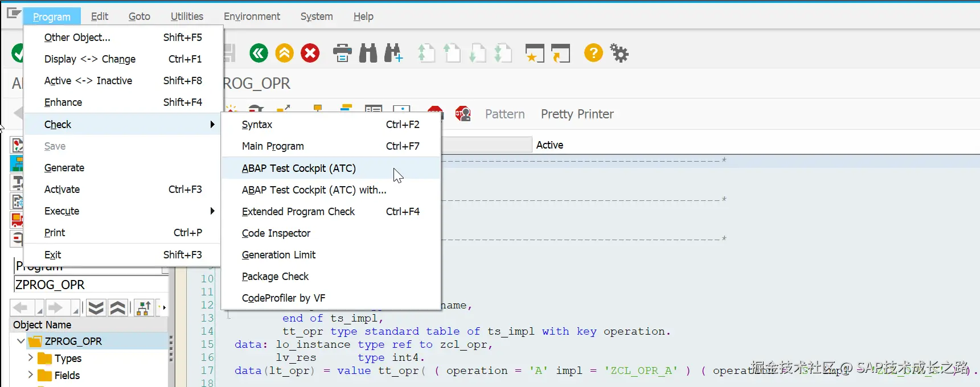Click the Collapse All double-up chevrons icon

[x=118, y=308]
